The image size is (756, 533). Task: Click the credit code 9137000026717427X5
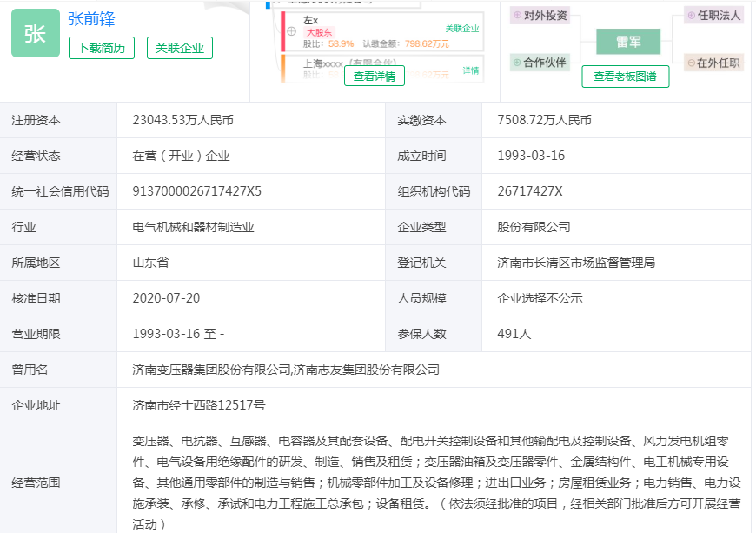197,191
